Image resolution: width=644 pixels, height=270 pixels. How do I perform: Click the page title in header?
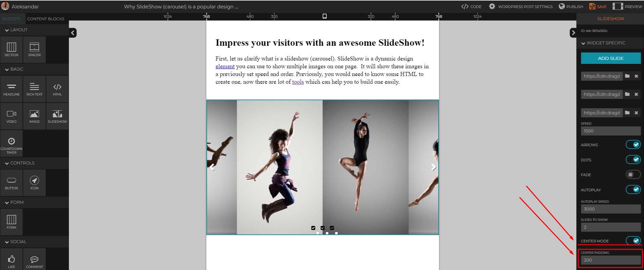coord(181,6)
